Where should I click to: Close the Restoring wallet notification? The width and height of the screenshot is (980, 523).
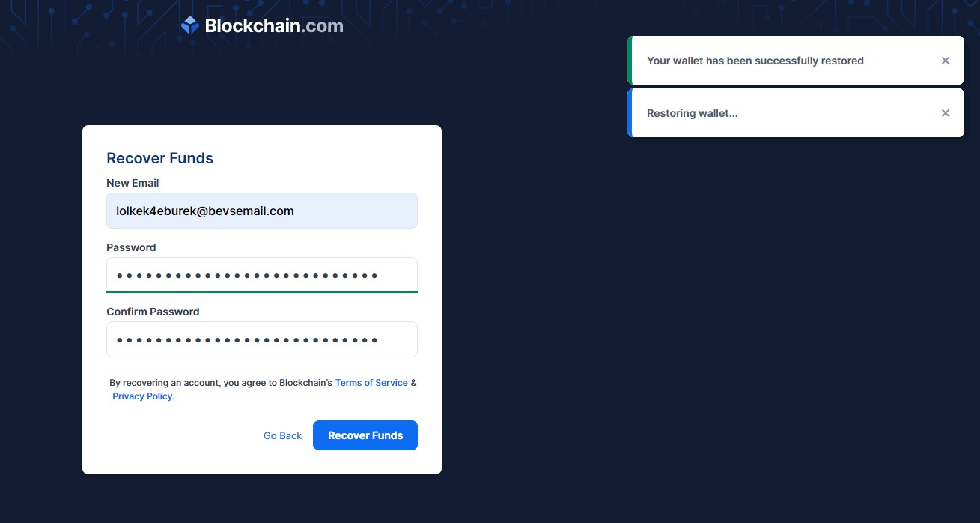pyautogui.click(x=946, y=113)
